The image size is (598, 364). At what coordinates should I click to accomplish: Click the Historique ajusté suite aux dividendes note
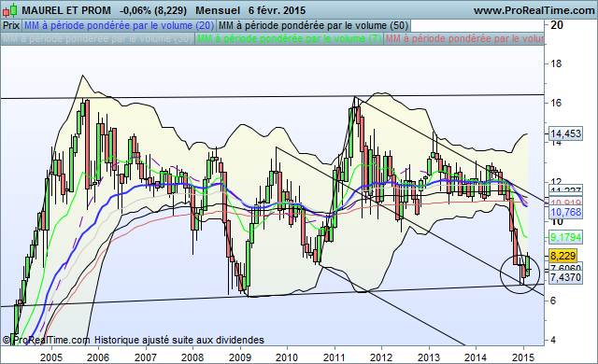(179, 340)
